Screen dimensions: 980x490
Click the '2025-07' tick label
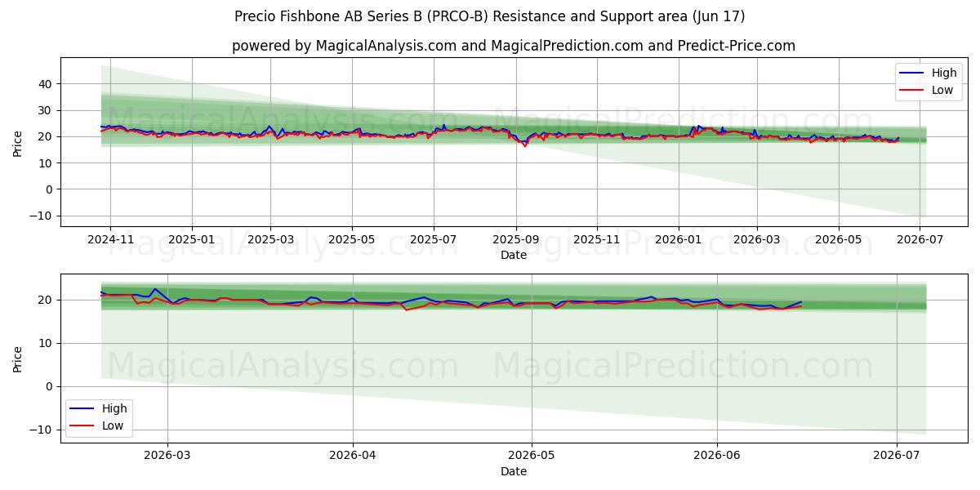pos(433,239)
